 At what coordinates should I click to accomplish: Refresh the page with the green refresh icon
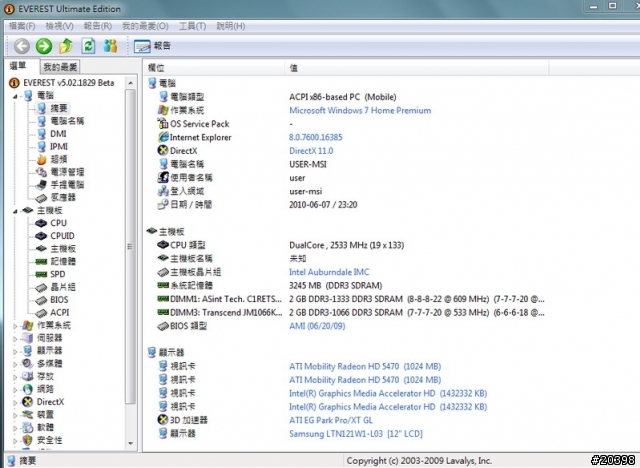pyautogui.click(x=88, y=46)
